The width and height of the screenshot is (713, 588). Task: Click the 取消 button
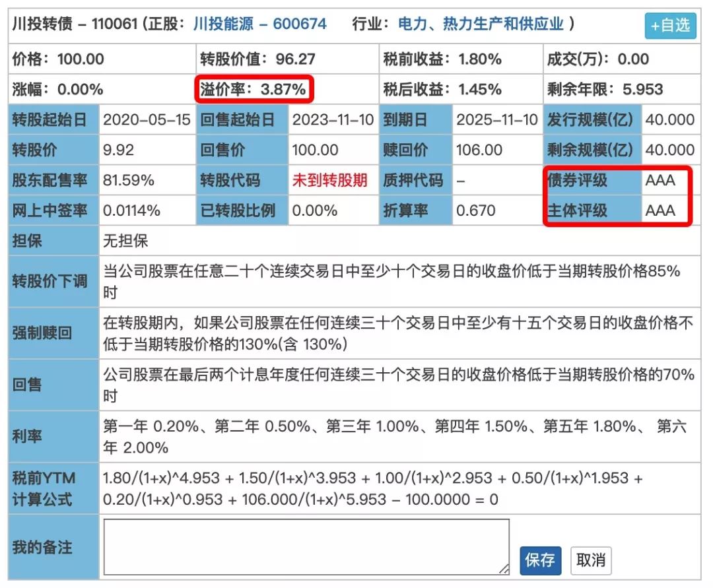point(591,560)
